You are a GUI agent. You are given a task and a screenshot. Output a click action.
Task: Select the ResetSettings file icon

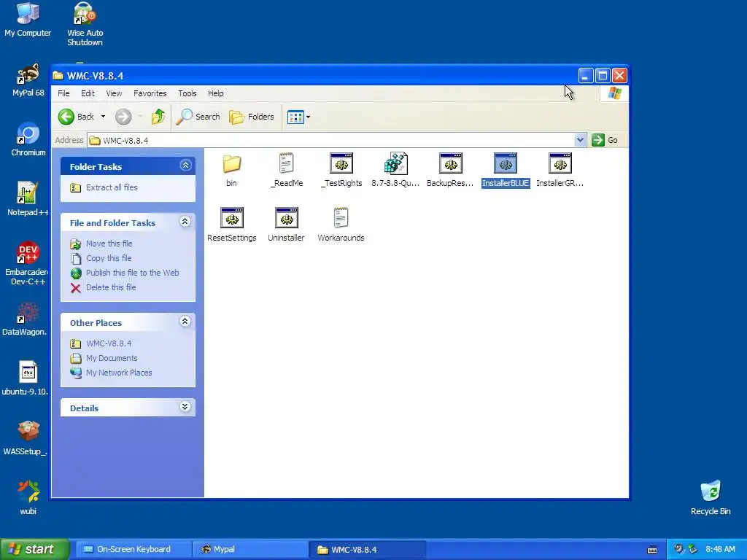232,218
